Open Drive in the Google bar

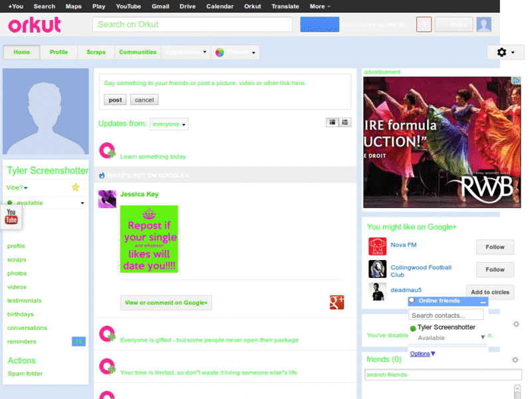pos(188,7)
